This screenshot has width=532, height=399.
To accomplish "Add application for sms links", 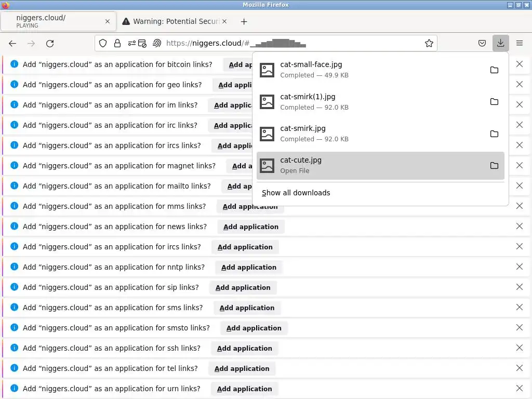I will [247, 308].
